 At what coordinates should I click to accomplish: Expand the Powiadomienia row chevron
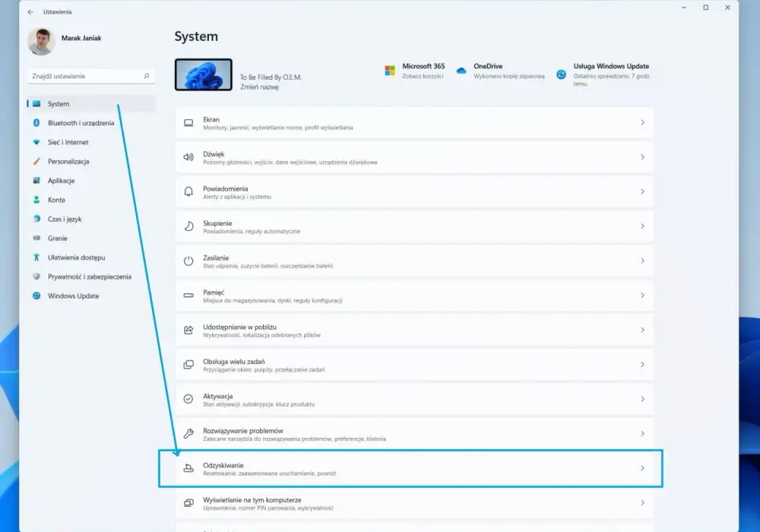pos(642,192)
